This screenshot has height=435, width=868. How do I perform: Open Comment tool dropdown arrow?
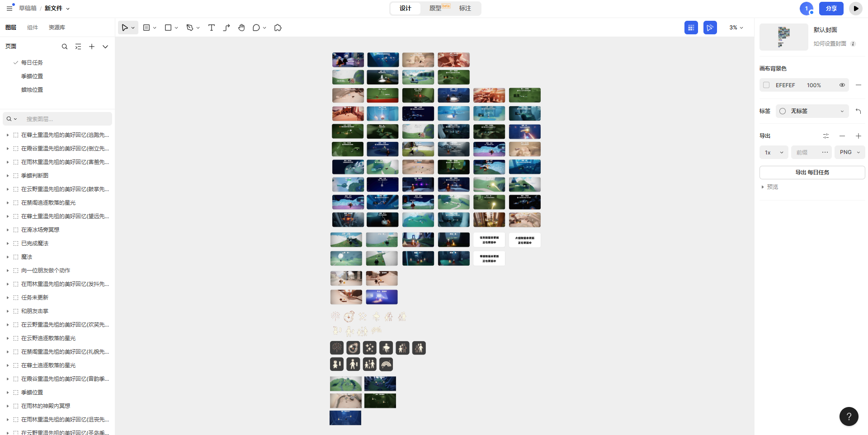click(x=264, y=28)
